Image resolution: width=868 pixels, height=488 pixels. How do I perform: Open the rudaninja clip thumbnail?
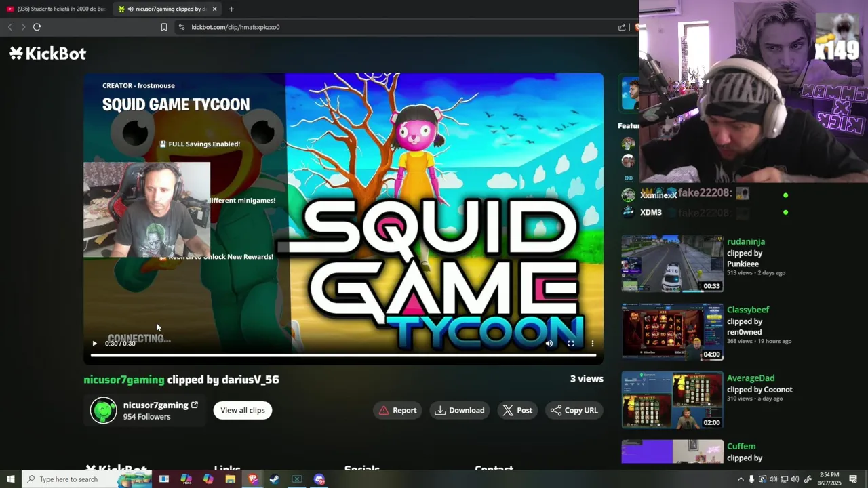click(x=673, y=264)
